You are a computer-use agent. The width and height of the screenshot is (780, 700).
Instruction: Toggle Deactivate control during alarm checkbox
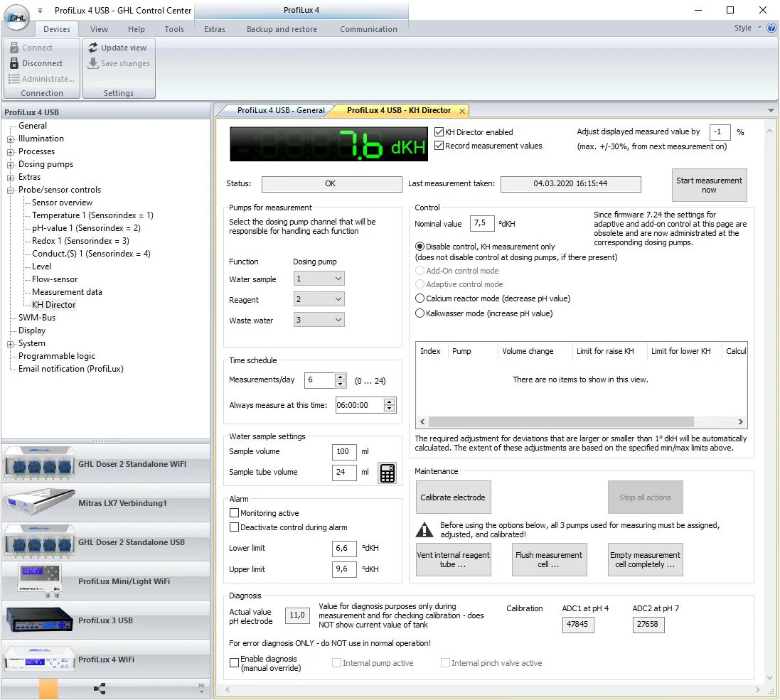(x=235, y=527)
